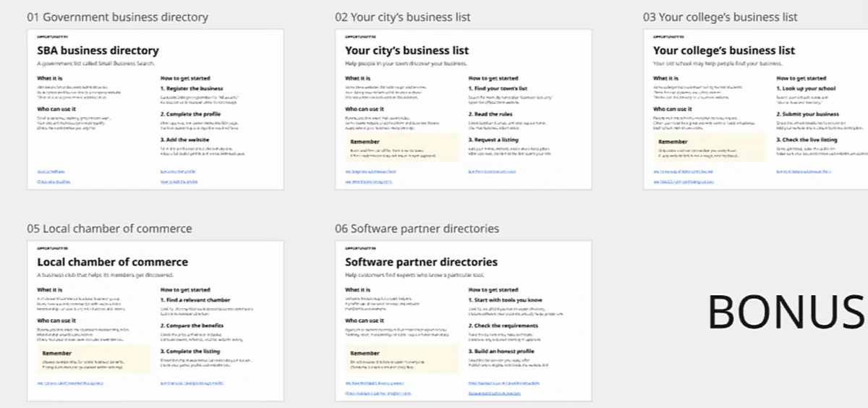Click the 'SBA business directory' heading

tap(98, 51)
